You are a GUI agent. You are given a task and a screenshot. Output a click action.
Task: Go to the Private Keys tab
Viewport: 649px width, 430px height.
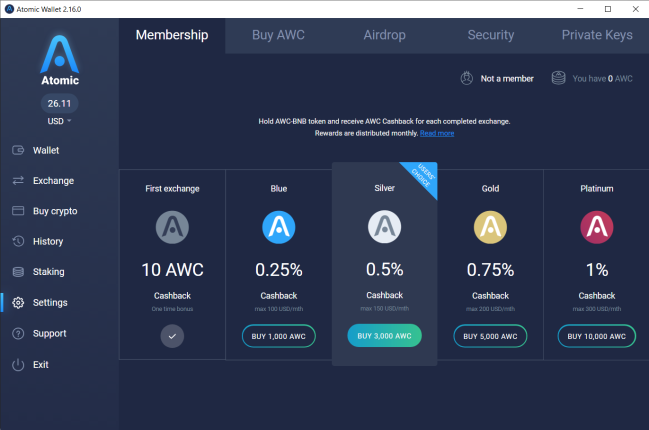coord(596,35)
